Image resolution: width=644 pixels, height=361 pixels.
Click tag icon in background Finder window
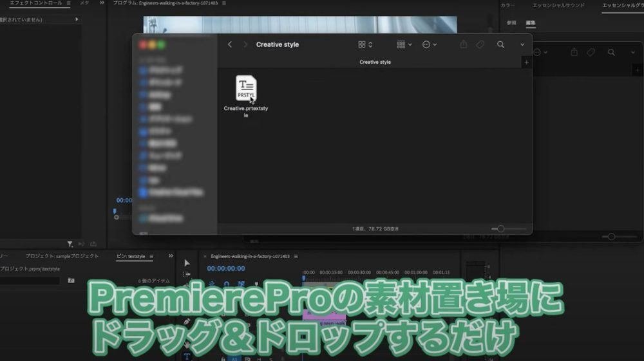(591, 52)
